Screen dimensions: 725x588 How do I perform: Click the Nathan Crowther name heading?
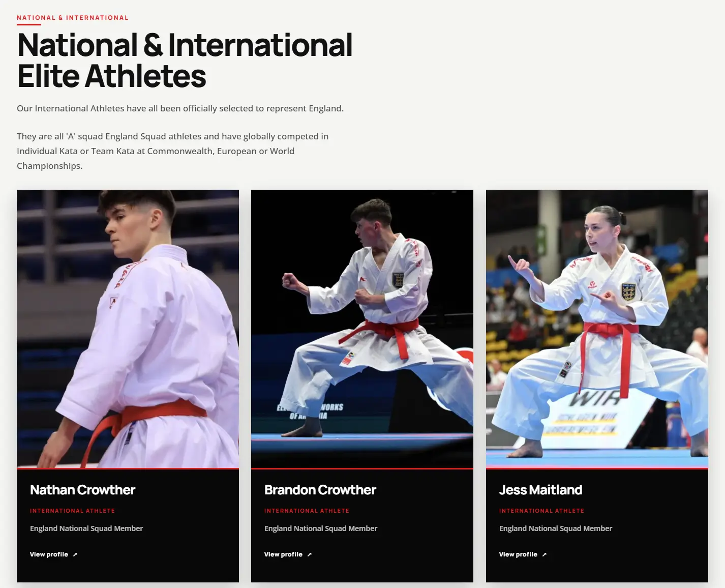[x=82, y=490]
